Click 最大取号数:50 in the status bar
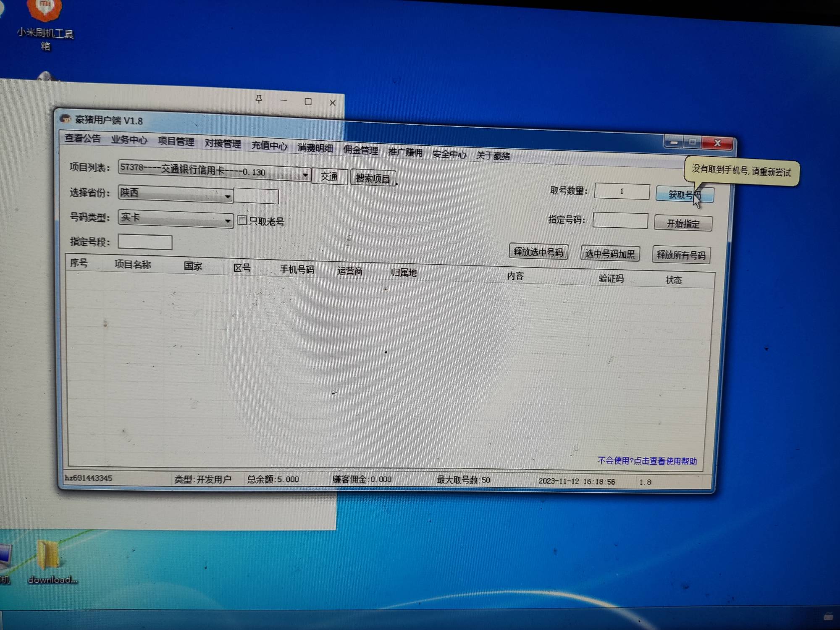 463,480
